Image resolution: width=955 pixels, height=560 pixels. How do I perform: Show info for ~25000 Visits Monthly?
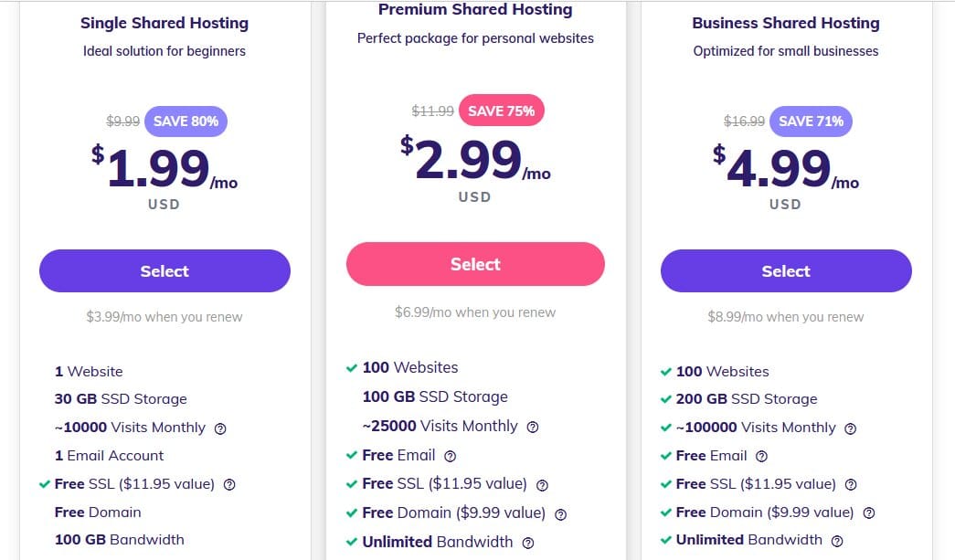[x=532, y=428]
